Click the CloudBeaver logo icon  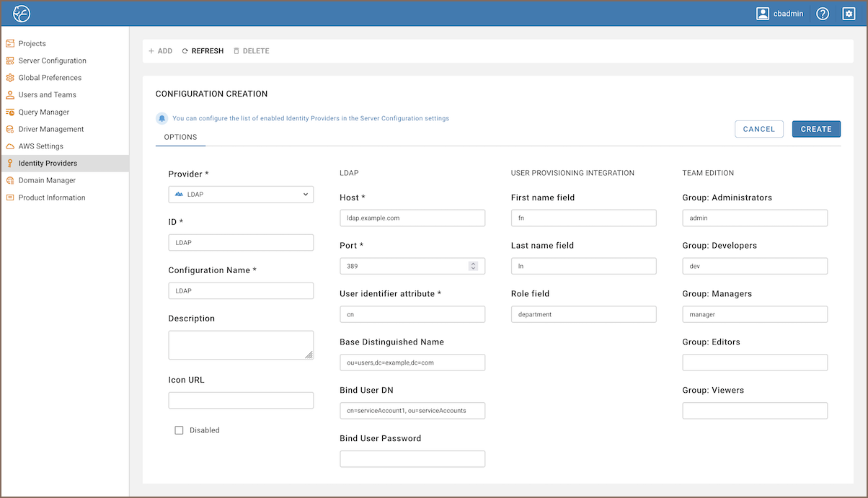coord(22,13)
